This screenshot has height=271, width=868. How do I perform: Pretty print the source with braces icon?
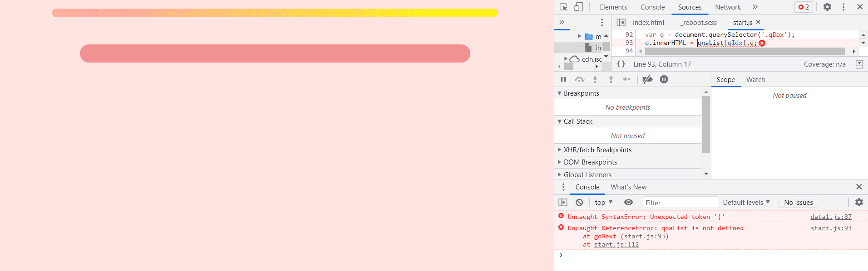[621, 64]
